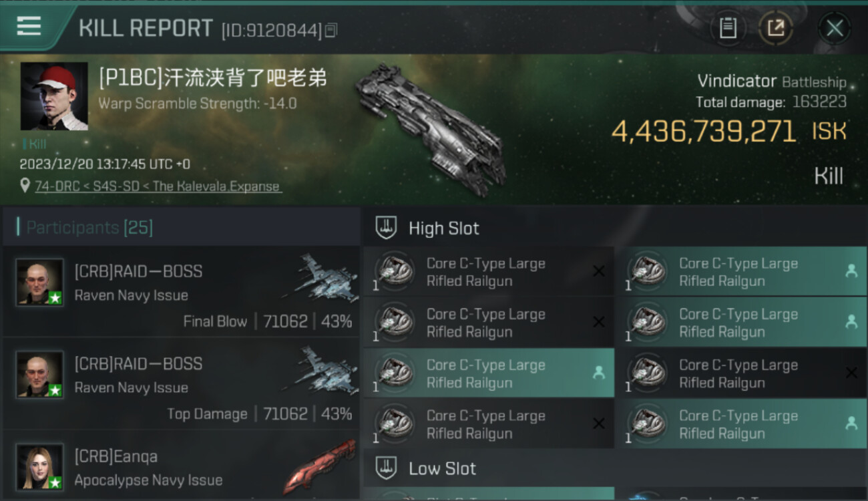Viewport: 868px width, 501px height.
Task: Select the High Slot section header
Action: point(444,228)
